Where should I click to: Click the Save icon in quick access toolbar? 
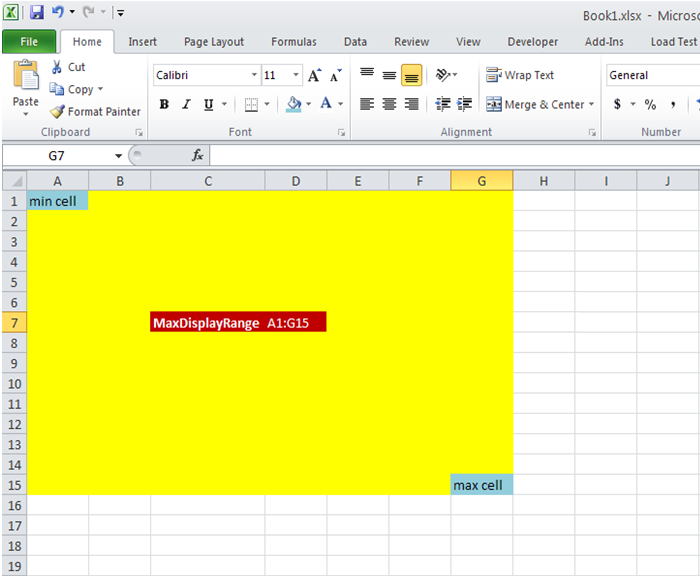[37, 12]
